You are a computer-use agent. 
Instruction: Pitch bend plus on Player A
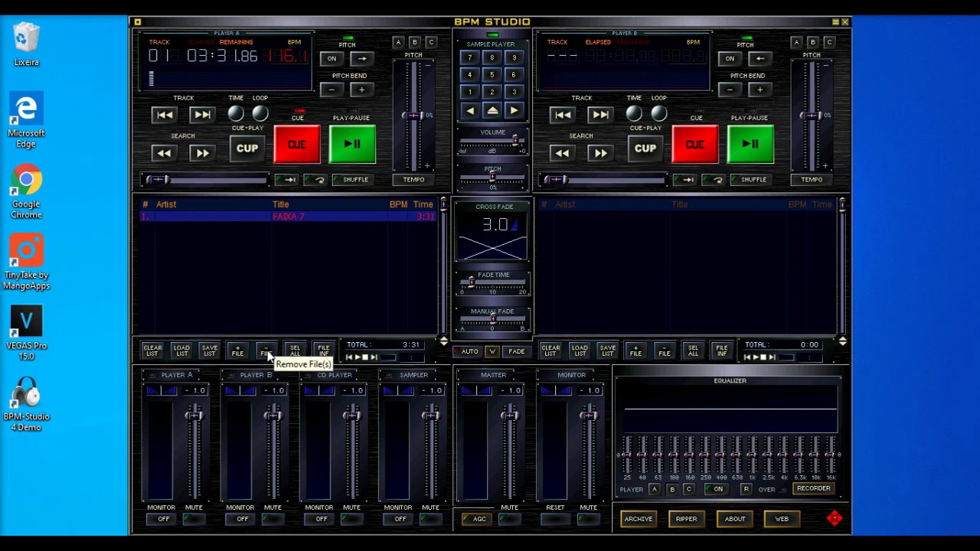click(361, 90)
